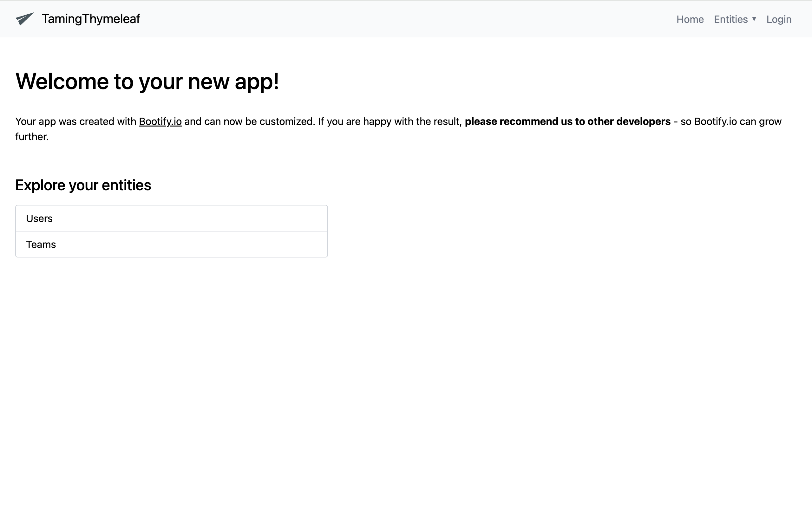Viewport: 812px width, 527px height.
Task: Select Login from the navigation bar
Action: tap(779, 19)
